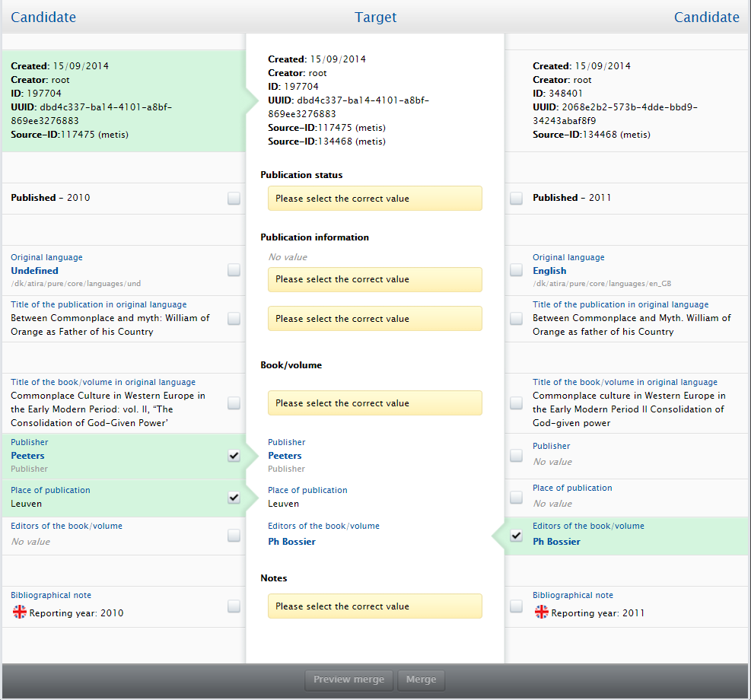Image resolution: width=751 pixels, height=700 pixels.
Task: Click the Publication status select-value field
Action: point(374,199)
